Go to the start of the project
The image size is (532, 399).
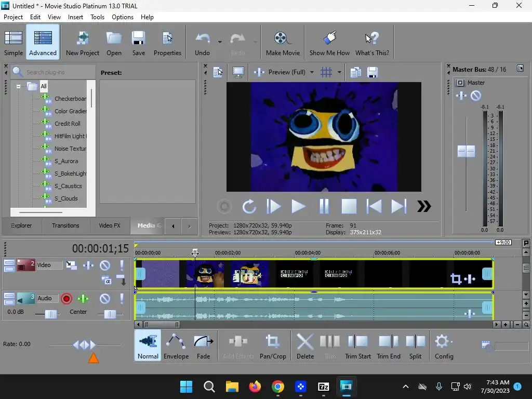point(374,206)
